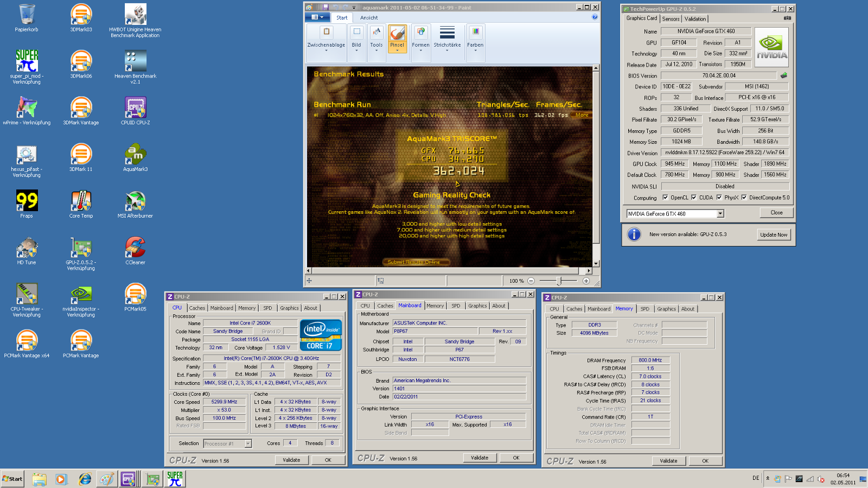
Task: Open Super PI icon in taskbar
Action: click(175, 479)
